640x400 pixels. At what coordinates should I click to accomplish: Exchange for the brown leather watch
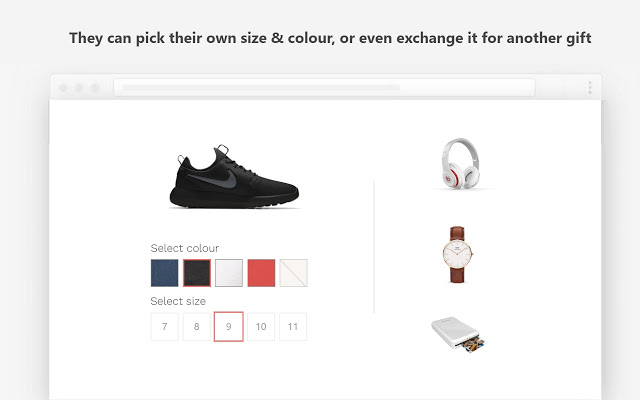[456, 254]
